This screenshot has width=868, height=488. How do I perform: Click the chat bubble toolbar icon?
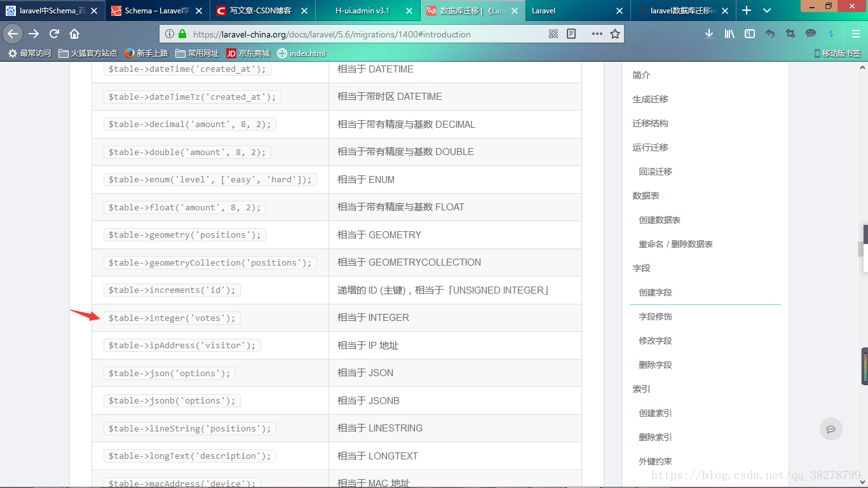[811, 34]
